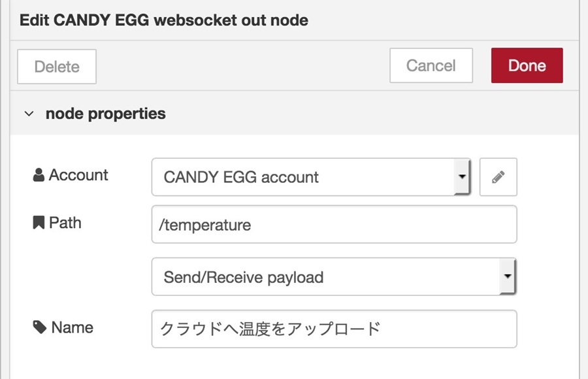Delete this websocket out node
The image size is (588, 379).
pyautogui.click(x=57, y=67)
